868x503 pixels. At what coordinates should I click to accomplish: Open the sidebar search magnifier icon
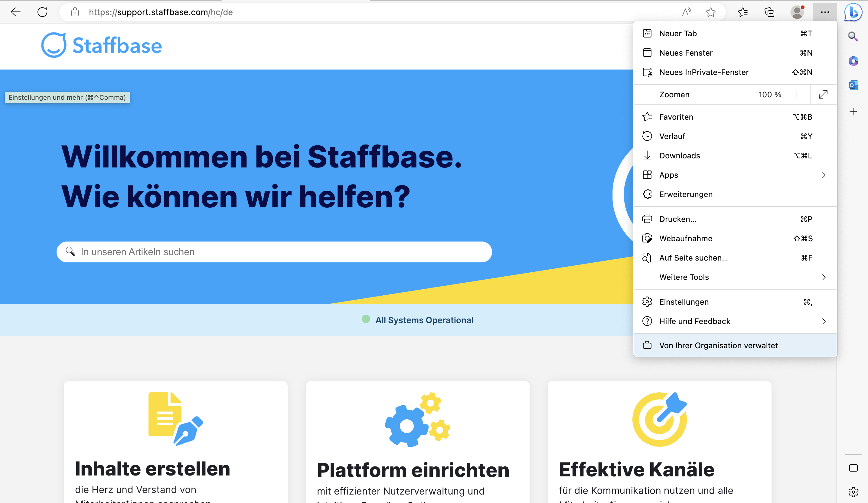click(853, 37)
